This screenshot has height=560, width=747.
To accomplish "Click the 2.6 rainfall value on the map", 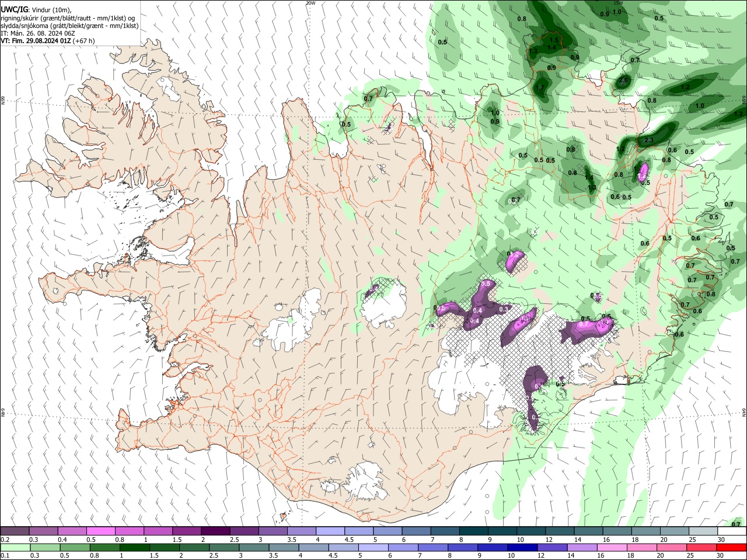I will pyautogui.click(x=623, y=80).
